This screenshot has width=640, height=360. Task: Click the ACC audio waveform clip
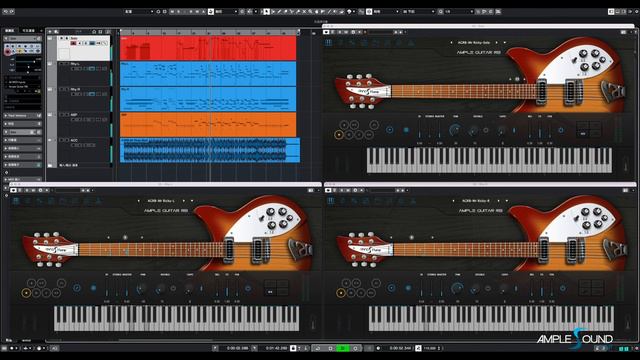[210, 150]
